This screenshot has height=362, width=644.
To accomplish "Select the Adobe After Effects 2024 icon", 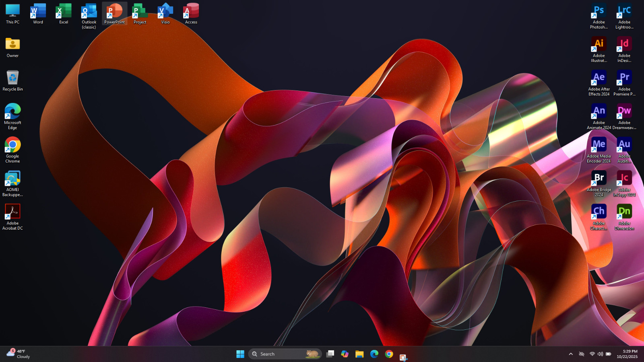I will [x=599, y=83].
